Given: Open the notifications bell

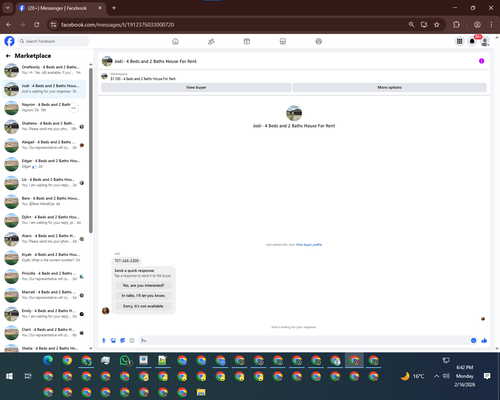Looking at the screenshot, I should pyautogui.click(x=472, y=41).
